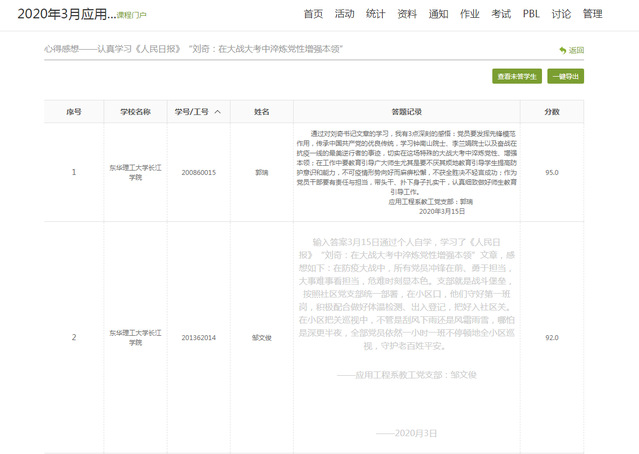The image size is (639, 454).
Task: Select 资料 in the top menu
Action: pos(406,14)
